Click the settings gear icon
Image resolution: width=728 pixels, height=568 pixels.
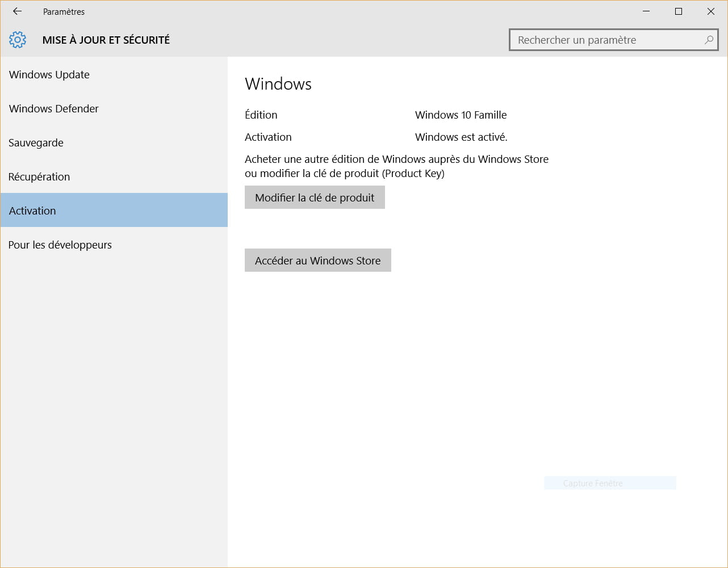coord(18,40)
